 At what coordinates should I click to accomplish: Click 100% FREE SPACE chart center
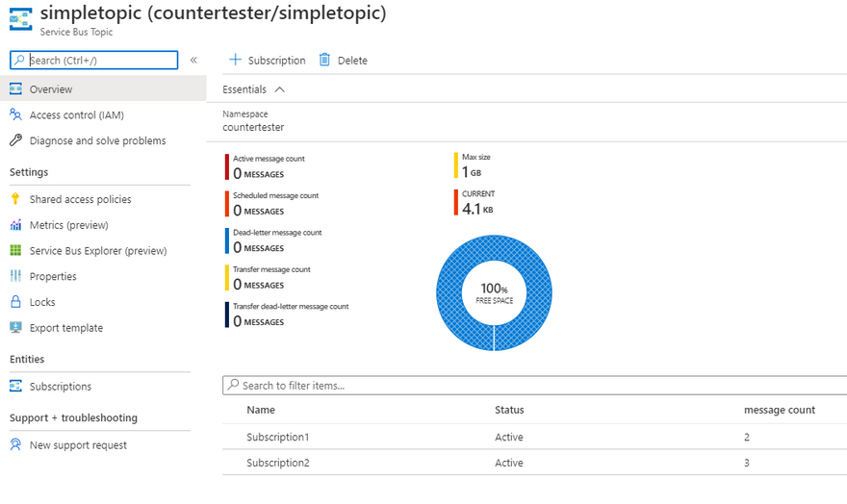495,293
